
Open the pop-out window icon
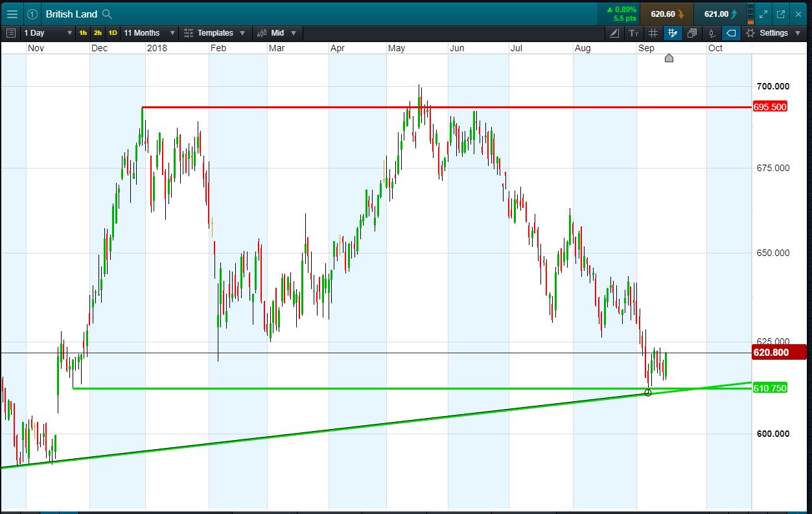[x=780, y=14]
